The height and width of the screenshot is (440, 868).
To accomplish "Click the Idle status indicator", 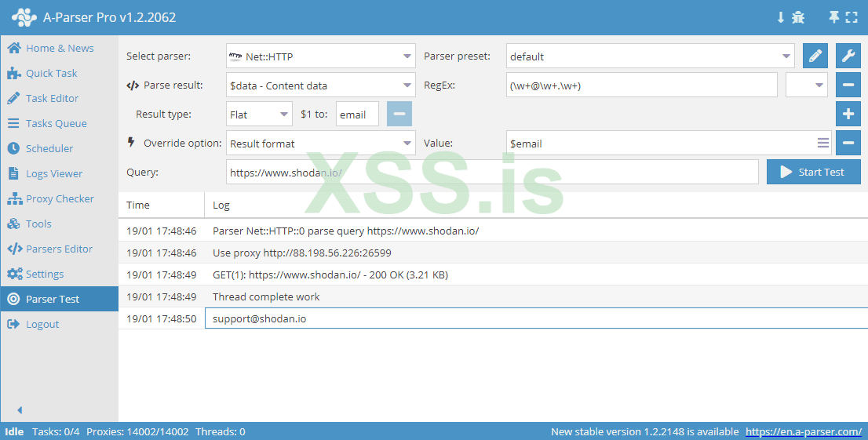I will coord(14,431).
